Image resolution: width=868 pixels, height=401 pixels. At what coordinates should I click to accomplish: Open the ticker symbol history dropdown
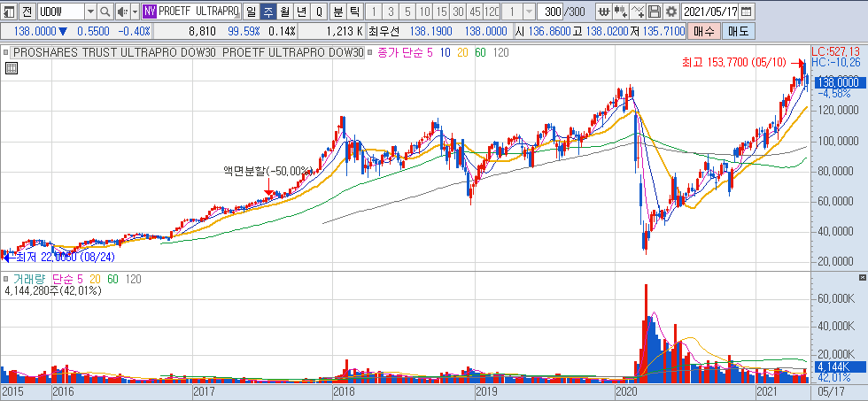(91, 11)
